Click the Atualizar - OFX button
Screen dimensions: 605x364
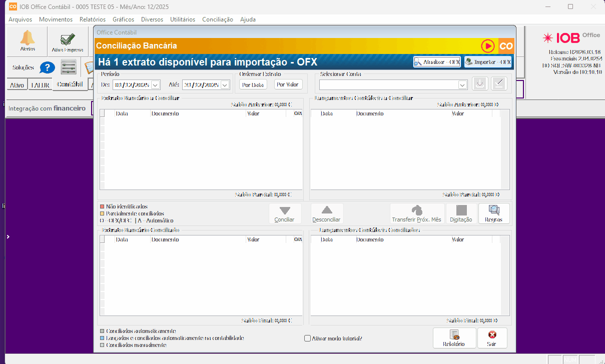pyautogui.click(x=436, y=62)
